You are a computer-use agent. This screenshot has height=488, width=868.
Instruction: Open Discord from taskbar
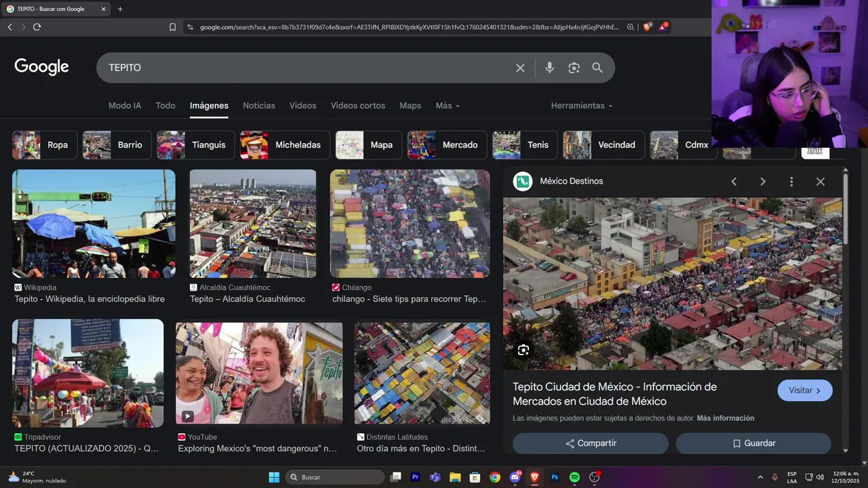[x=515, y=477]
